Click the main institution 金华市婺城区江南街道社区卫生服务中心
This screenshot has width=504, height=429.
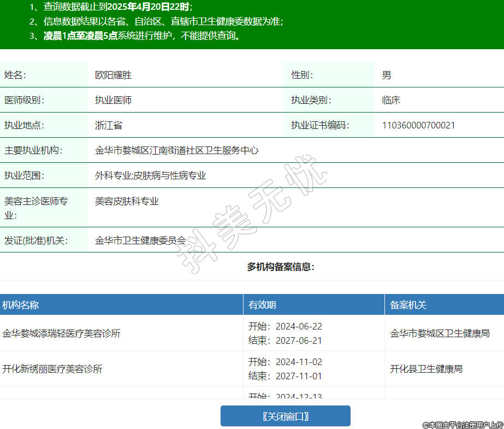[x=176, y=150]
